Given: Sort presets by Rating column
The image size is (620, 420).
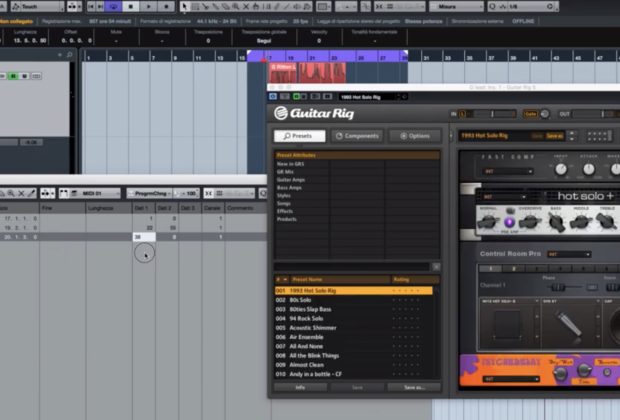Looking at the screenshot, I should pos(415,280).
